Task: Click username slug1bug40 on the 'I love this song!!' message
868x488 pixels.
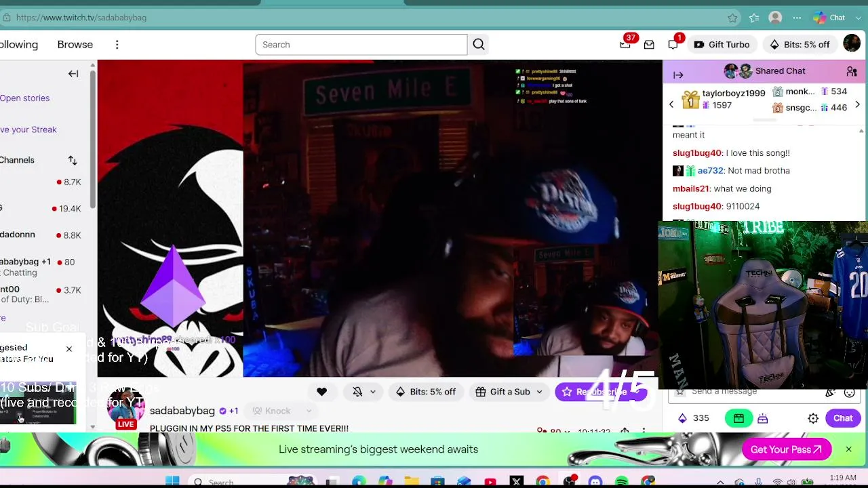Action: tap(697, 153)
